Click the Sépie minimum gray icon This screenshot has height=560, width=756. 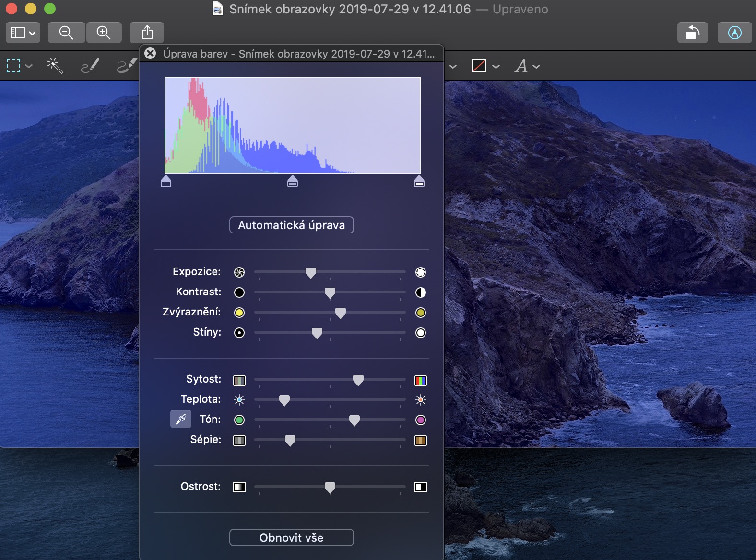click(239, 440)
